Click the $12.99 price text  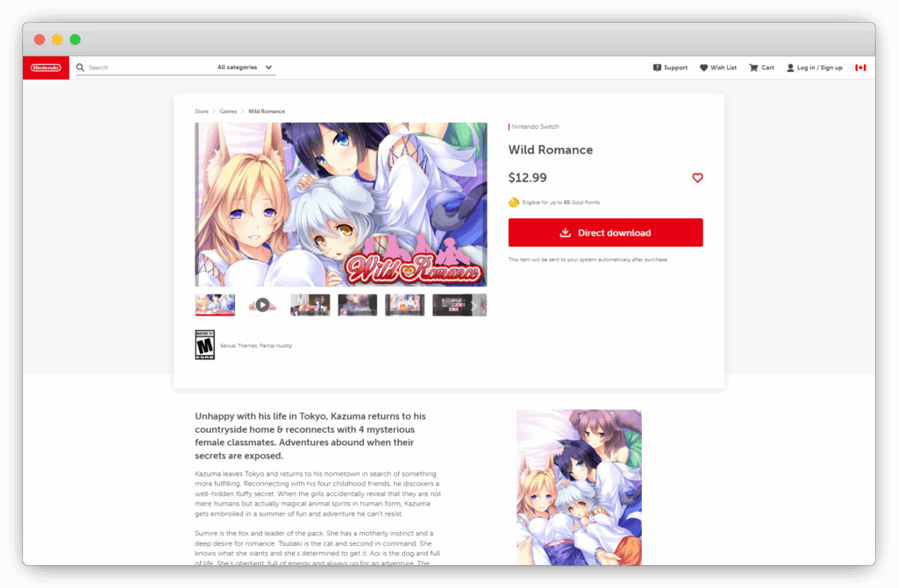(527, 178)
